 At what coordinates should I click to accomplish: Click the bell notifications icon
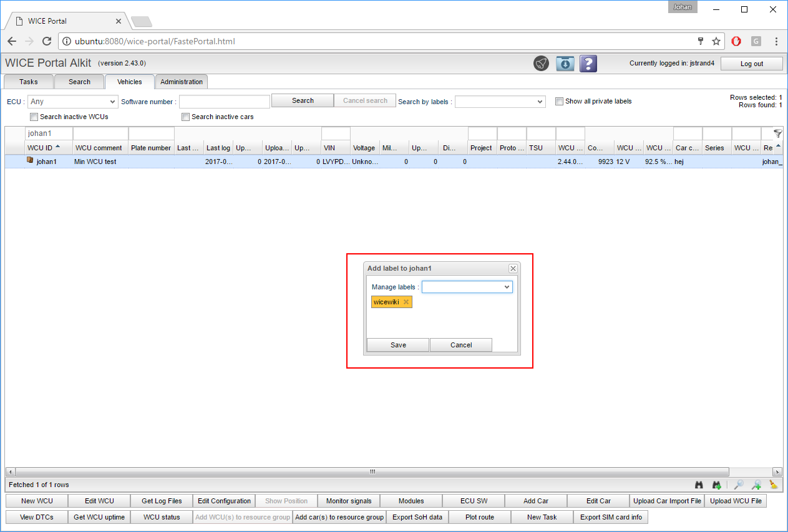pyautogui.click(x=541, y=64)
